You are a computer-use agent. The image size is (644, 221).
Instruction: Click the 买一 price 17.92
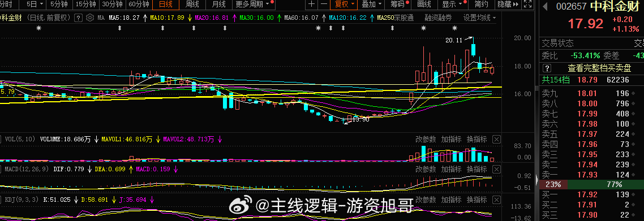point(587,194)
